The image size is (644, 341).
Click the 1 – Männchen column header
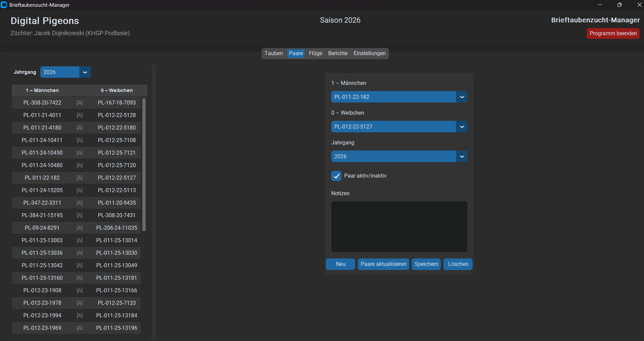42,90
